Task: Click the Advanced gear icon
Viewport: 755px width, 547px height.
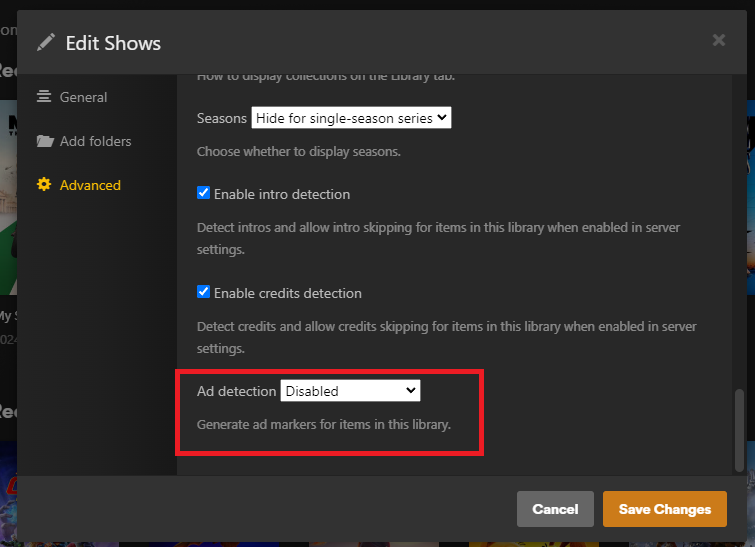Action: (44, 185)
